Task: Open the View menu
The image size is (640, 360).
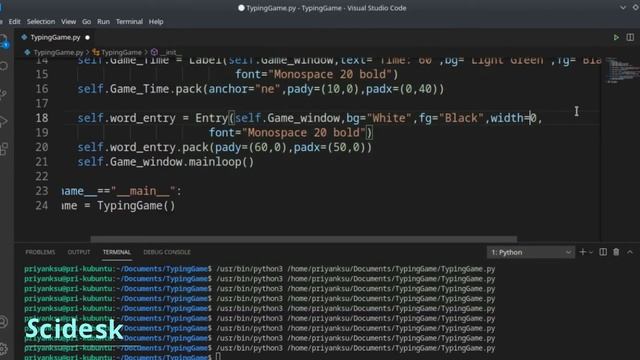Action: pos(69,22)
